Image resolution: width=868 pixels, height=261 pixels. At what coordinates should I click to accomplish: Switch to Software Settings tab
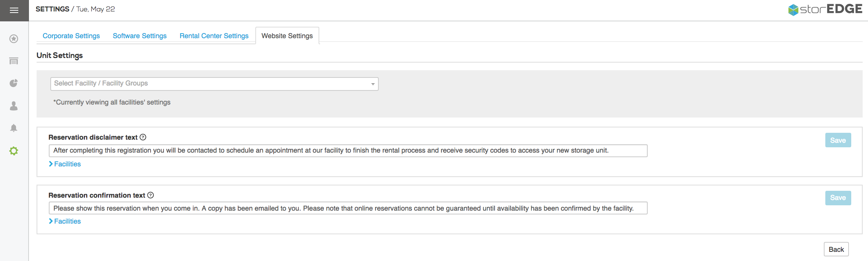[139, 36]
